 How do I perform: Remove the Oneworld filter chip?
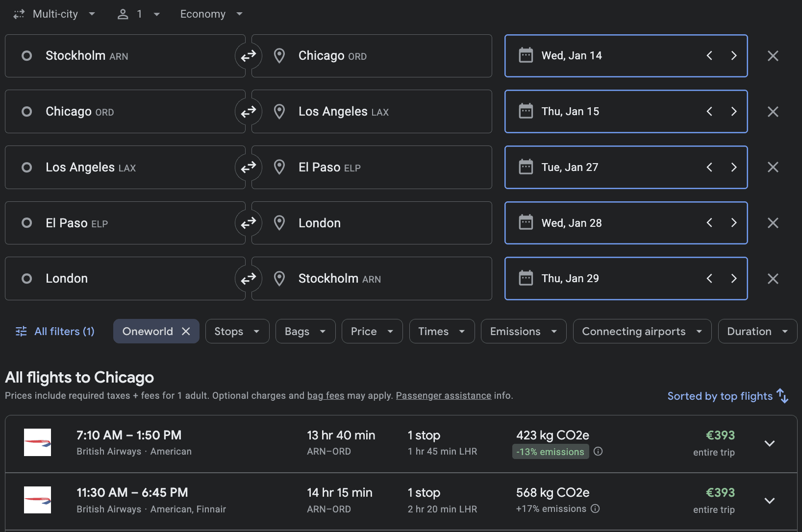(186, 332)
